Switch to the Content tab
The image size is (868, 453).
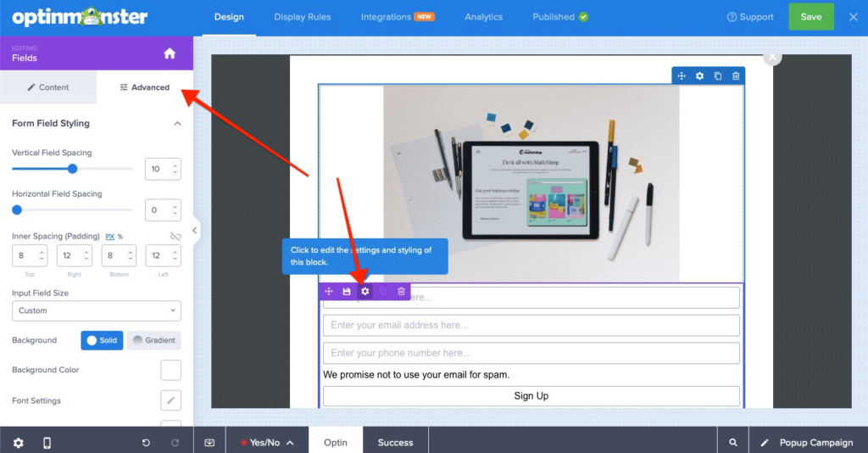48,87
